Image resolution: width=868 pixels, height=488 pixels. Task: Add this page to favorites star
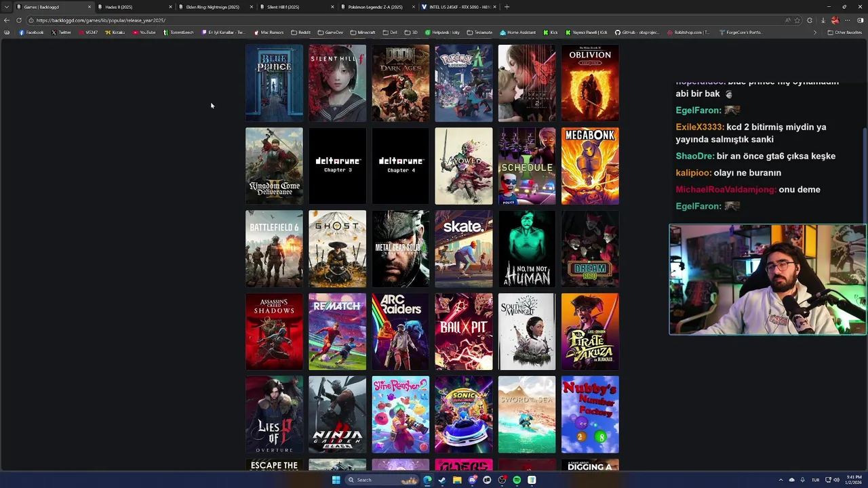pyautogui.click(x=798, y=20)
